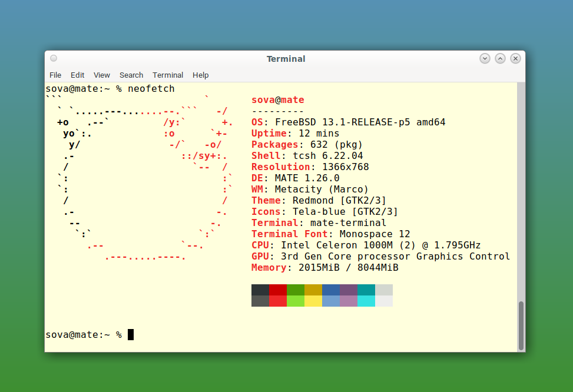Close the Terminal window

[516, 58]
